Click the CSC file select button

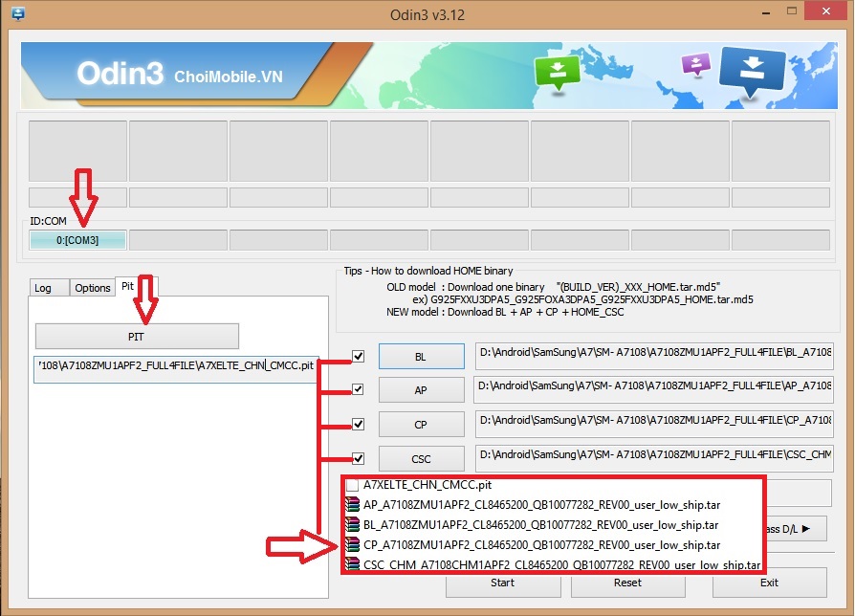coord(422,458)
